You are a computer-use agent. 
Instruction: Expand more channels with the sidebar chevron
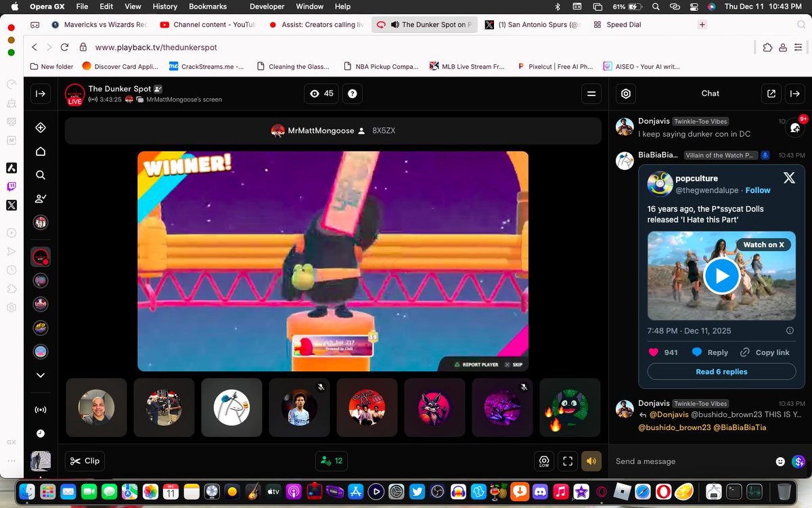[x=41, y=375]
